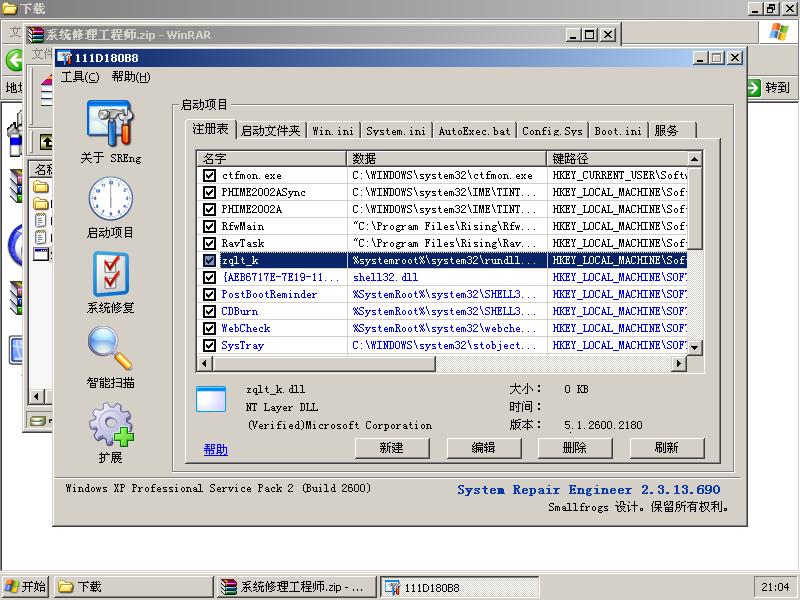Click the list's scroll right arrow
800x600 pixels.
[679, 363]
